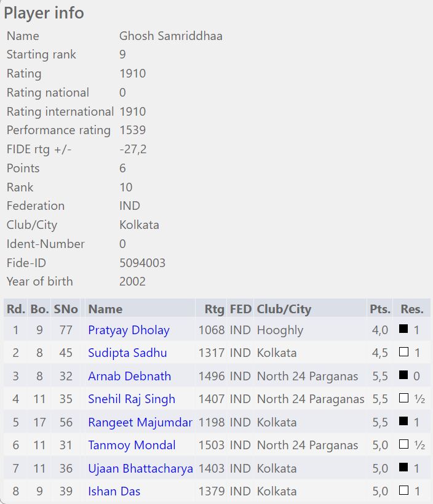Click white piece icon in Sudipta Sadhu row

pos(403,352)
